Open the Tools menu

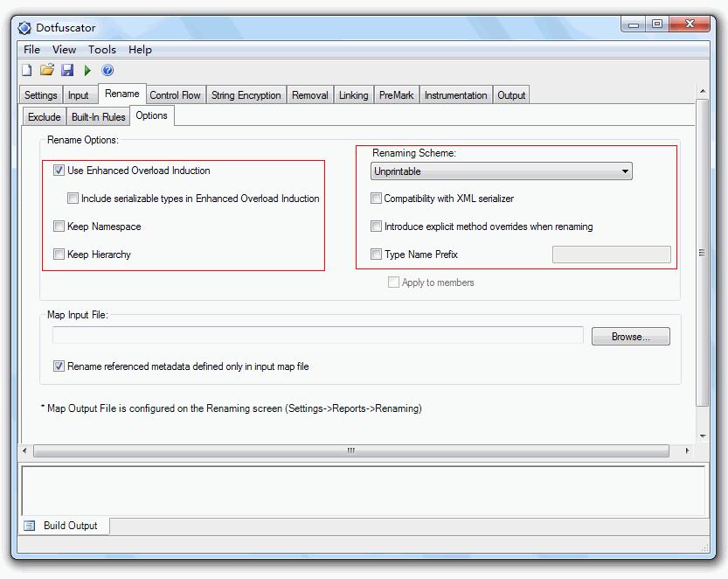[102, 50]
